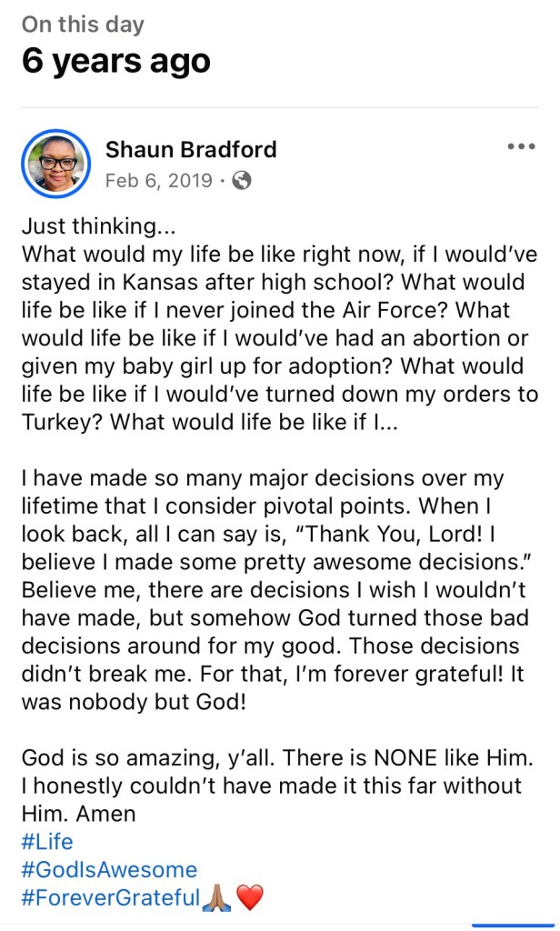560x931 pixels.
Task: Click the public globe privacy icon
Action: 242,180
